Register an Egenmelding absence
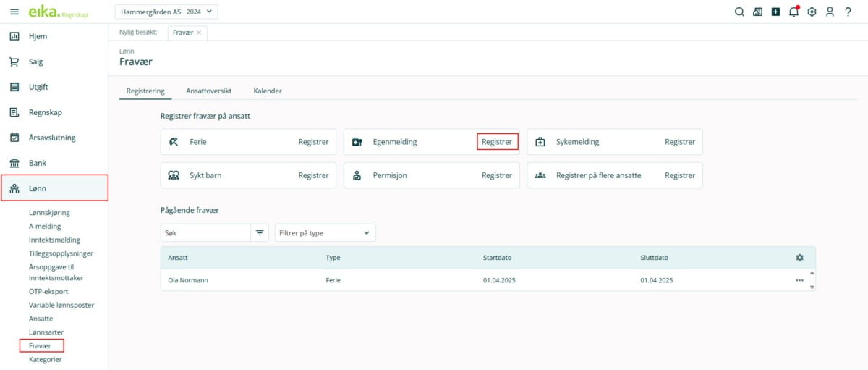Screen dimensions: 868x370 click(x=497, y=142)
